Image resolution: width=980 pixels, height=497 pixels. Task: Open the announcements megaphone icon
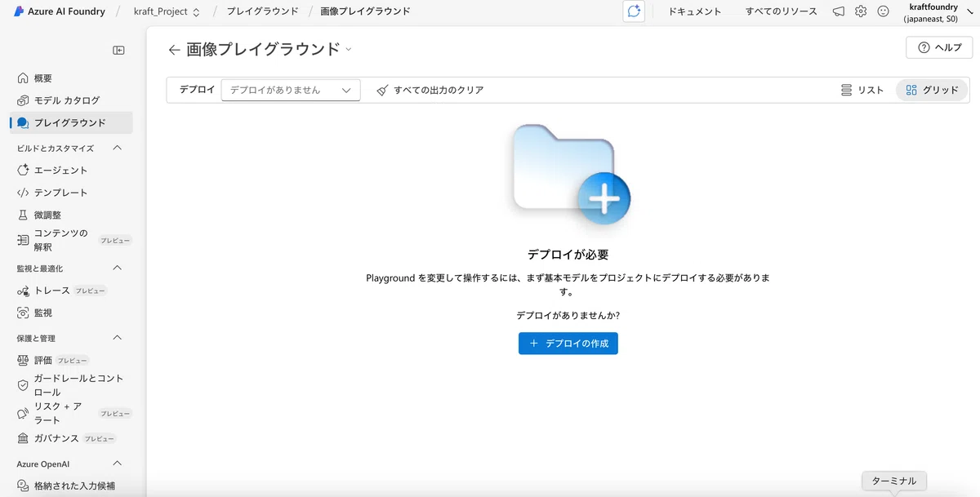tap(839, 11)
